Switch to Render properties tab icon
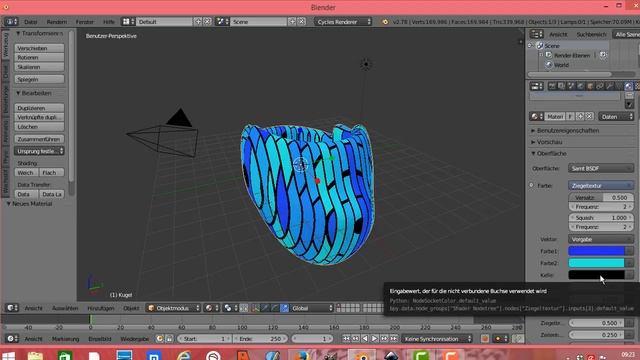Viewport: 640px width, 360px height. coord(553,86)
